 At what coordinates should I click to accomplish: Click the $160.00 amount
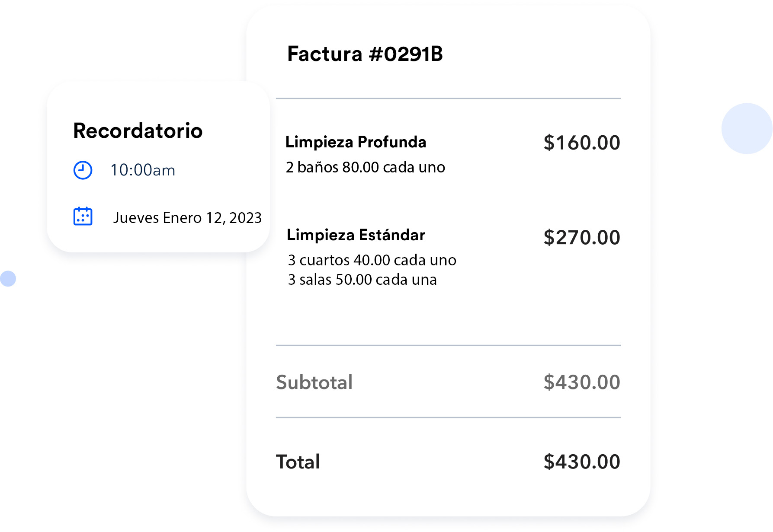(581, 143)
